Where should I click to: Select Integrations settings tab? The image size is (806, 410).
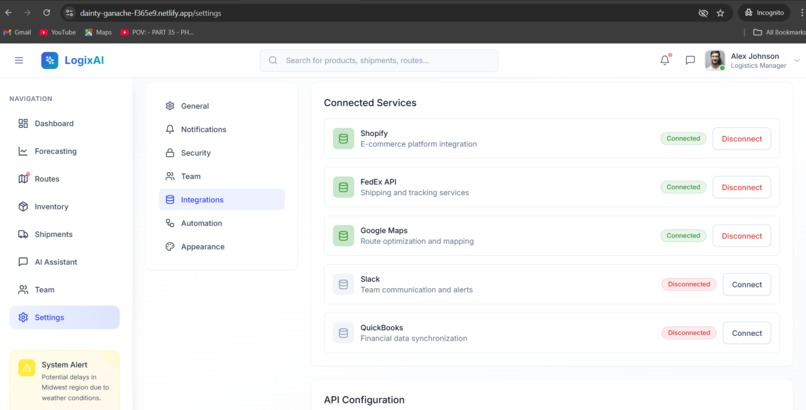(222, 200)
